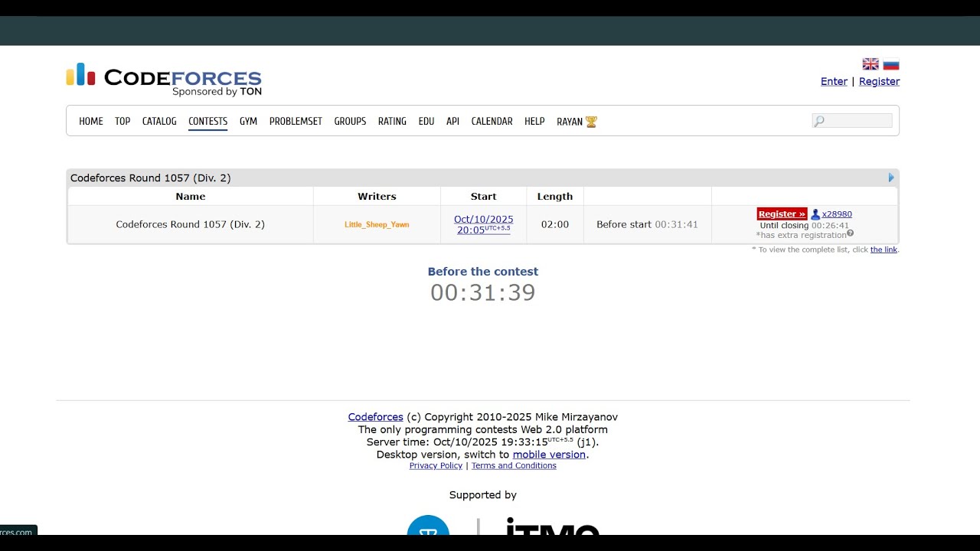This screenshot has width=980, height=551.
Task: Open the API page
Action: pos(452,122)
